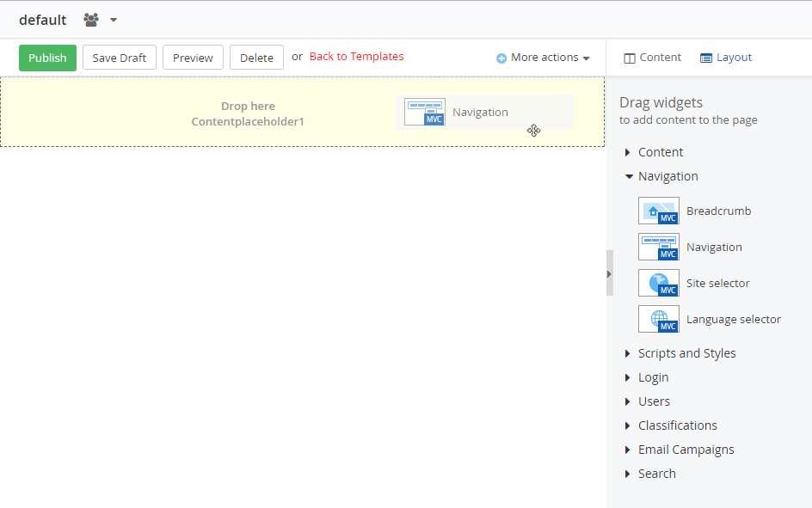The width and height of the screenshot is (812, 508).
Task: Click the blue More actions plus icon
Action: tap(501, 57)
